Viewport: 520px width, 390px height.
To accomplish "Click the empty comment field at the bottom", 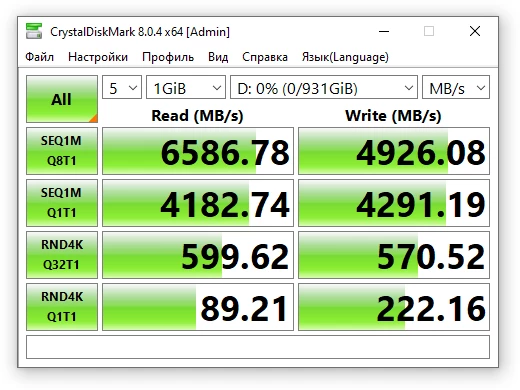I will (x=258, y=347).
